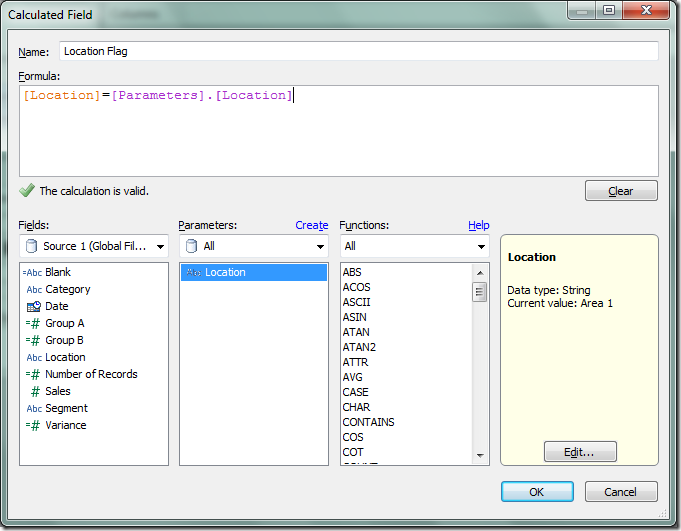Click in the Name input field
This screenshot has height=531, width=681.
(359, 51)
